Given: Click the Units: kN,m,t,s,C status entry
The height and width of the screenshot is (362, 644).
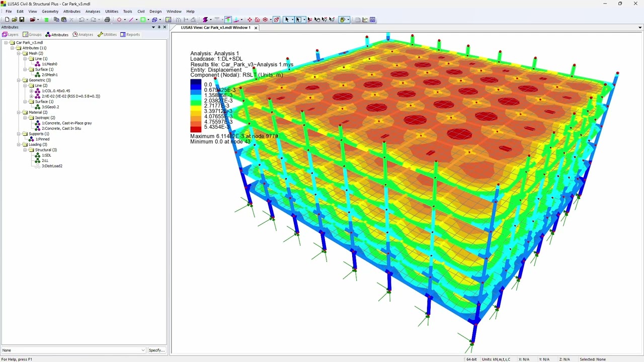Looking at the screenshot, I should pos(496,359).
